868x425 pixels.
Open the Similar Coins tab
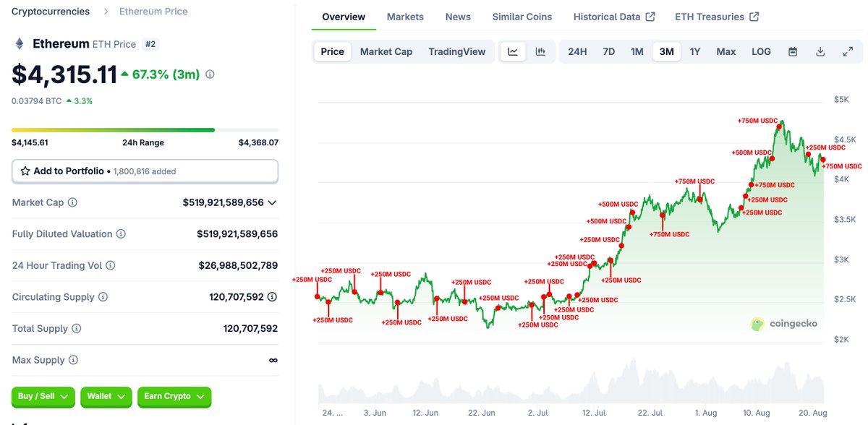point(522,17)
